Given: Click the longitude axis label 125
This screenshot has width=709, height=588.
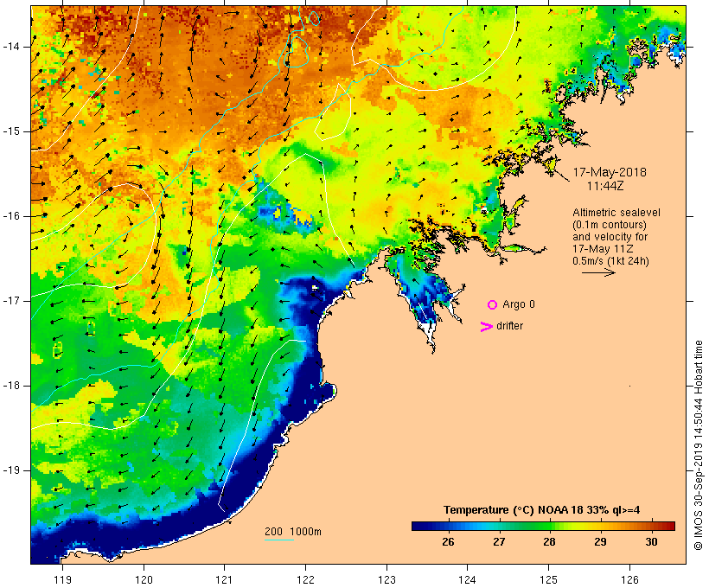Looking at the screenshot, I should pyautogui.click(x=548, y=579).
